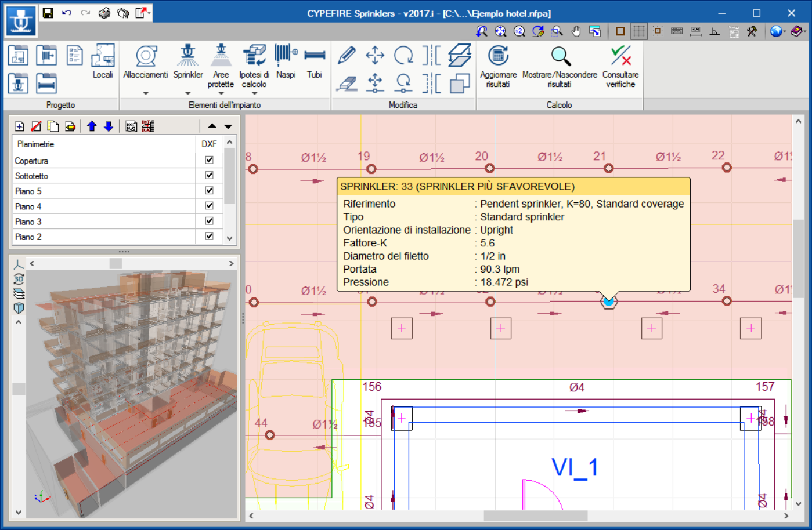Toggle the brown square button in the top toolbar
This screenshot has width=812, height=530.
(x=620, y=31)
